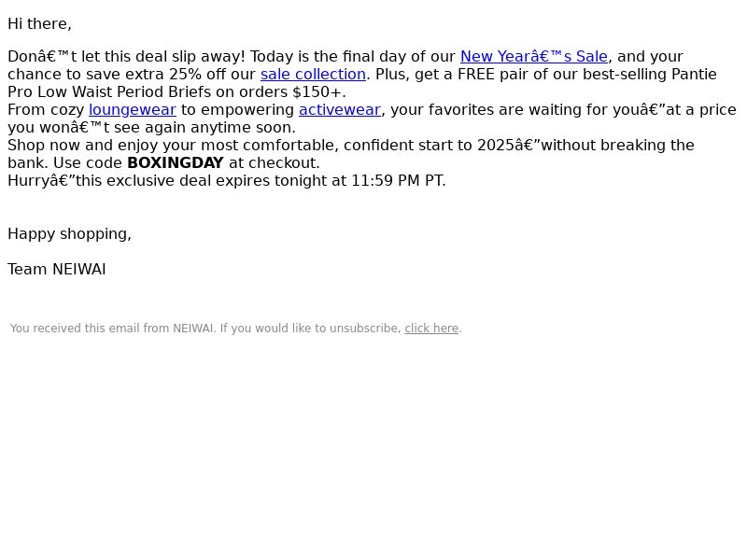747x560 pixels.
Task: Click the 'Happy shopping,' closing line
Action: (x=69, y=234)
